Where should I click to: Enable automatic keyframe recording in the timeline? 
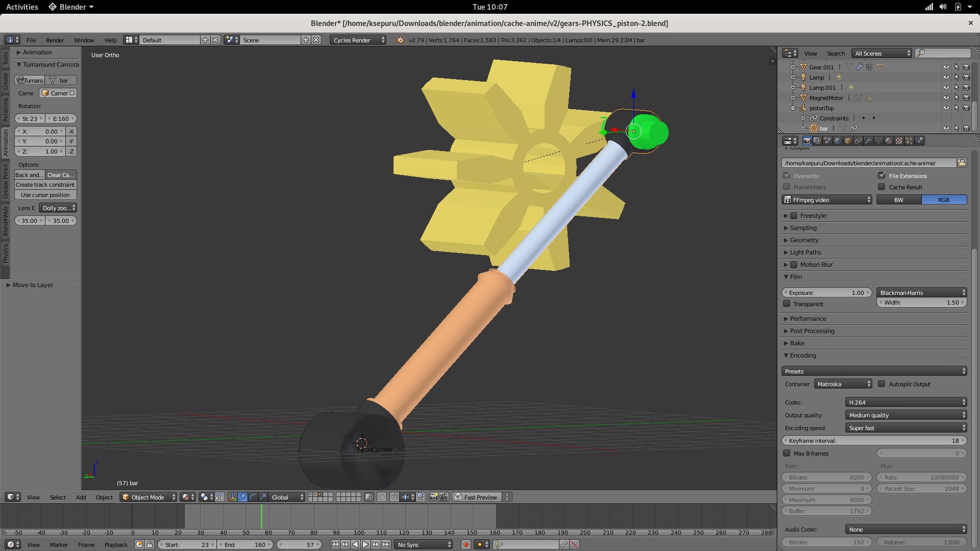click(x=465, y=544)
